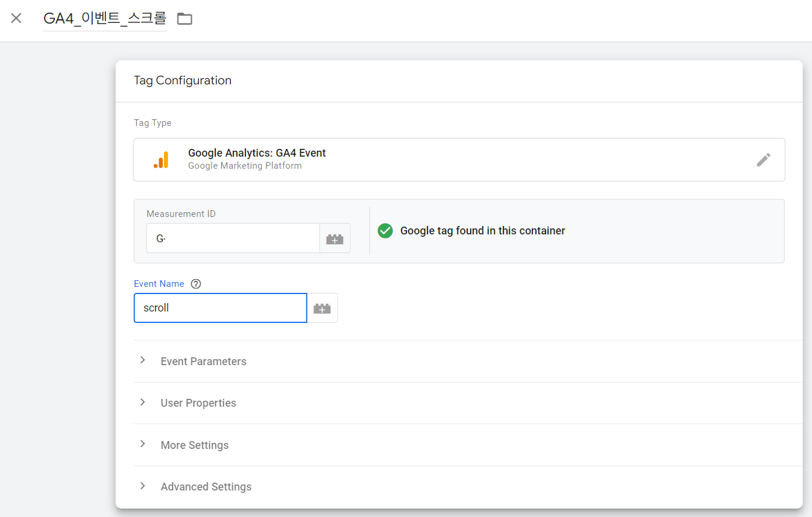
Task: Insert a variable into Measurement ID
Action: 335,239
